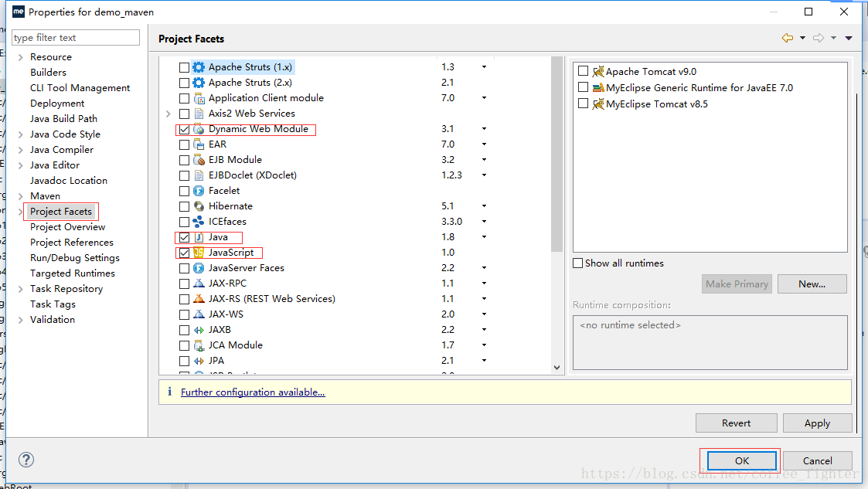Click the New... runtime button

[812, 284]
